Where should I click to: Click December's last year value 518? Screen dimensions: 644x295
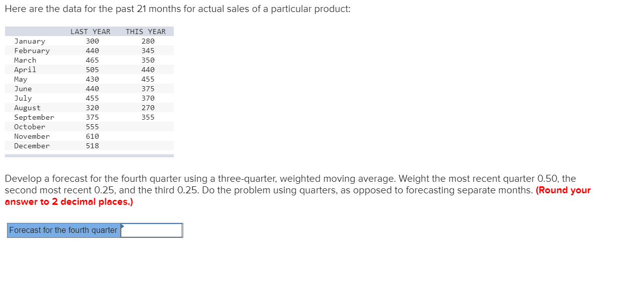tap(92, 146)
